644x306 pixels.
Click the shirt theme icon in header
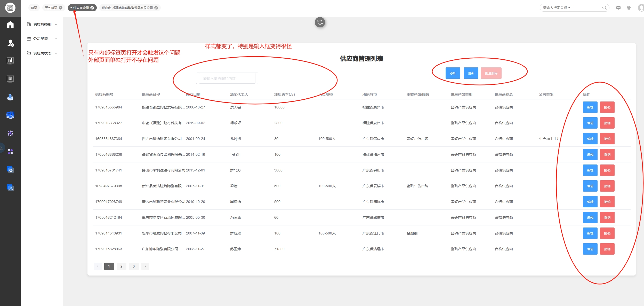(629, 8)
